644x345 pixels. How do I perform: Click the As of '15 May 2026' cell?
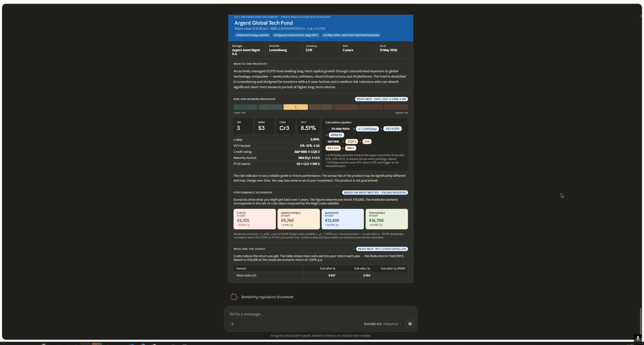(394, 50)
